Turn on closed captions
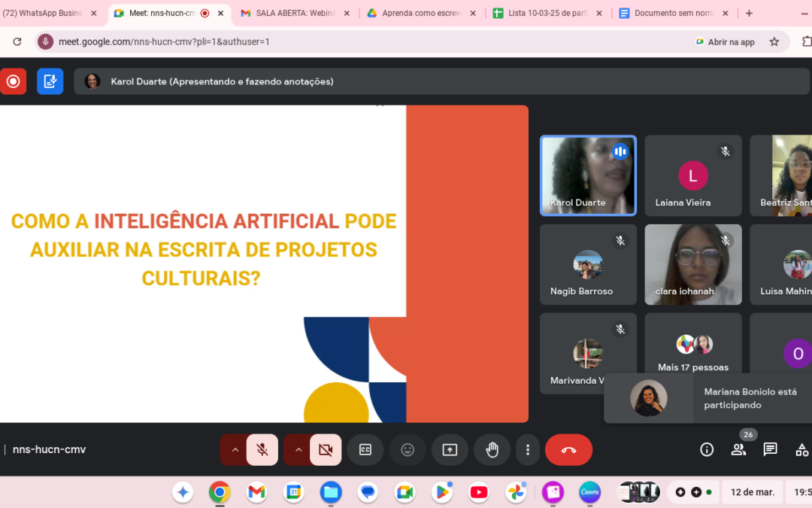Screen dimensions: 812x508 (x=365, y=450)
